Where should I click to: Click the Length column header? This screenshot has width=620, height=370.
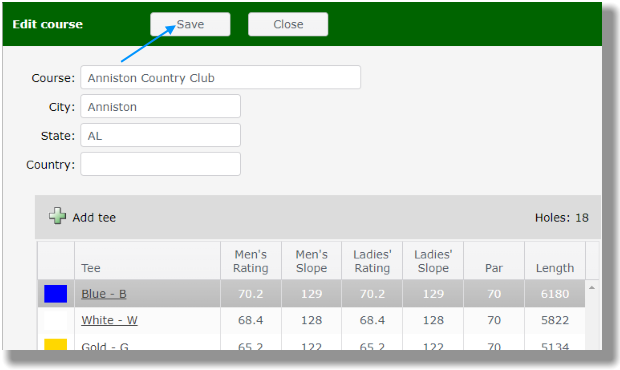[x=555, y=261]
